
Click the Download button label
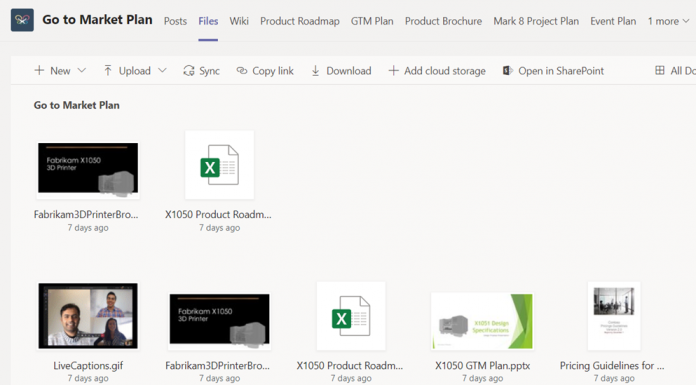click(x=348, y=71)
